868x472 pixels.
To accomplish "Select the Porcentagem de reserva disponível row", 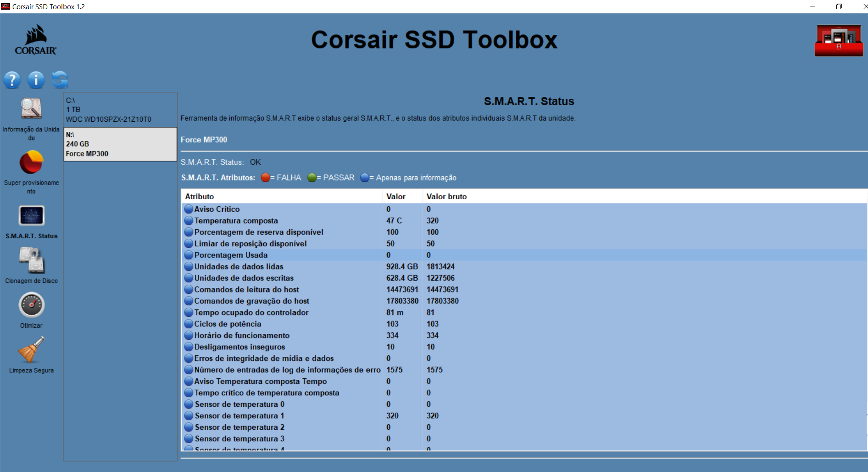I will (524, 232).
